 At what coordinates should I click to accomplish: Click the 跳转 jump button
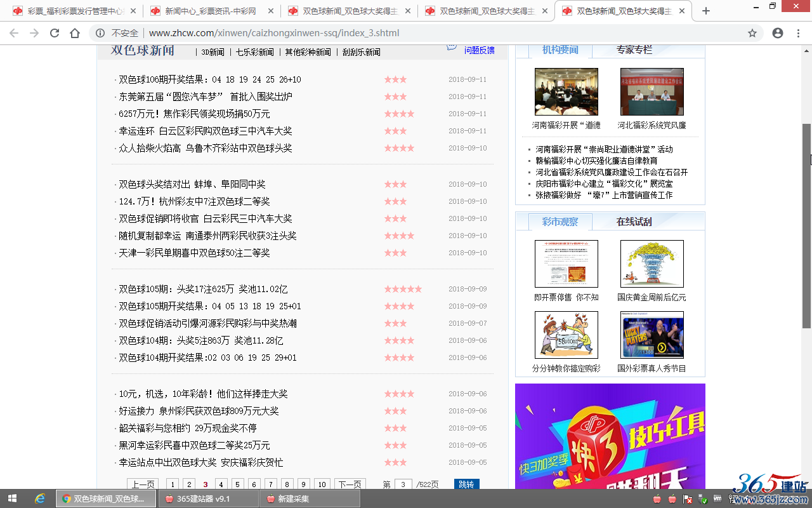point(466,484)
